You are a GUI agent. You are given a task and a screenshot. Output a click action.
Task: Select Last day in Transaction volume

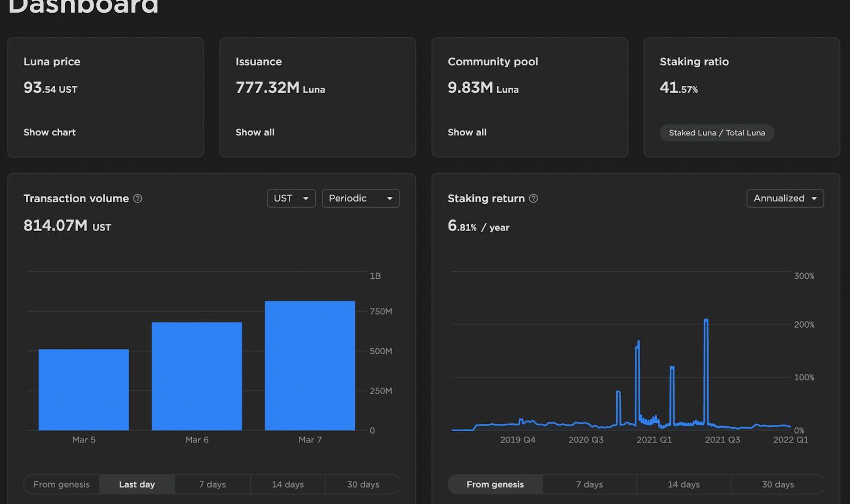137,484
